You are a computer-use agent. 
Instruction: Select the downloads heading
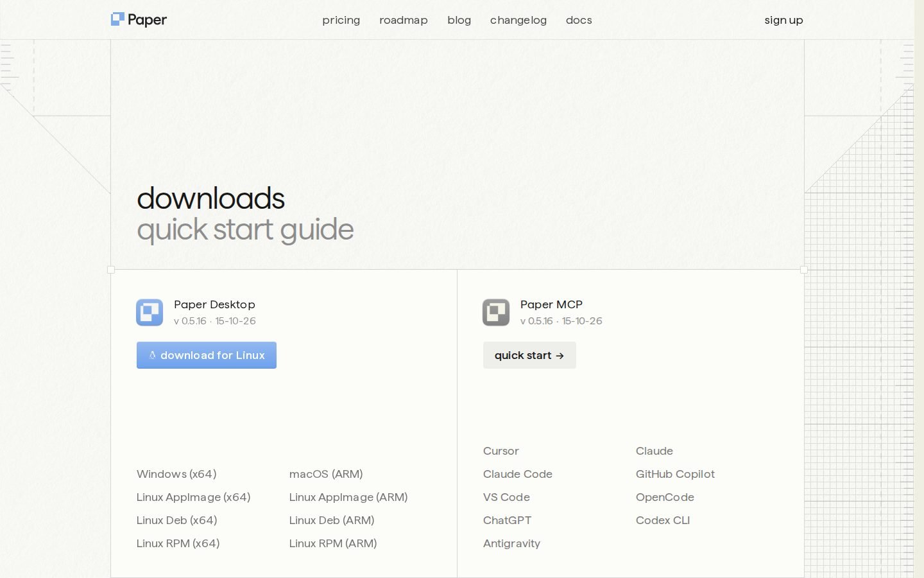210,198
